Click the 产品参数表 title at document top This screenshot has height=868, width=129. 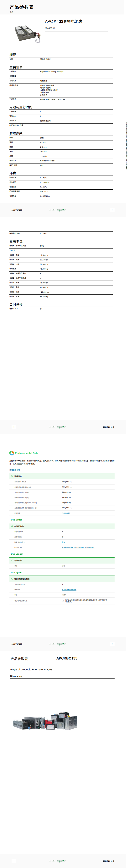click(22, 7)
